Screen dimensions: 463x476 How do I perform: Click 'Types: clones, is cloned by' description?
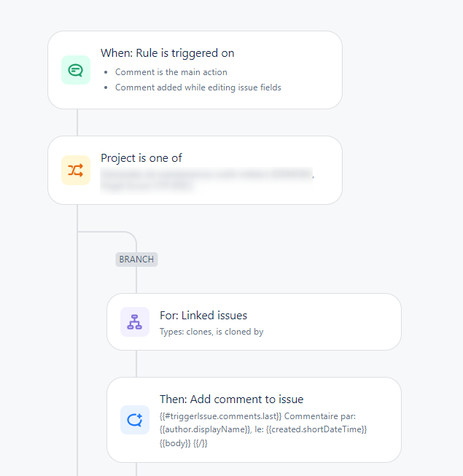[x=211, y=332]
